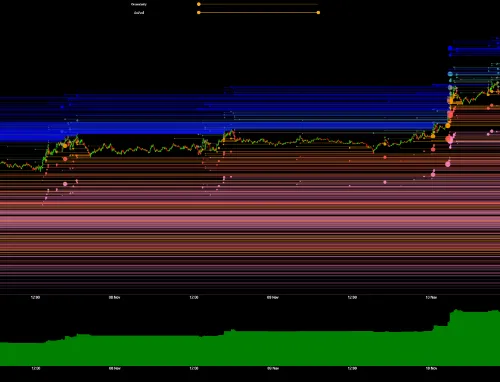
Task: Click the upper slider's text label
Action: click(x=139, y=4)
